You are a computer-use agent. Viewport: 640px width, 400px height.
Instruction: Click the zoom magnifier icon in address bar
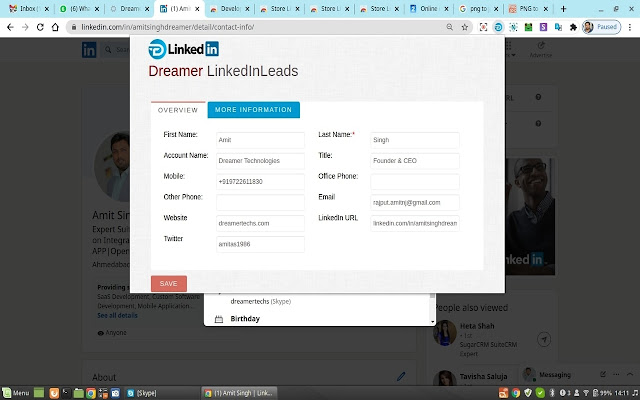click(x=449, y=27)
